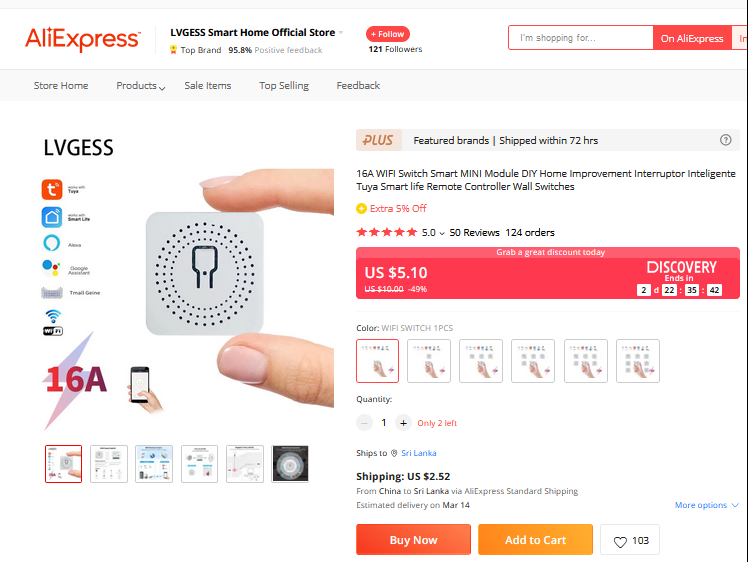Screen dimensions: 748x562
Task: Decrease quantity with the minus button
Action: point(364,423)
